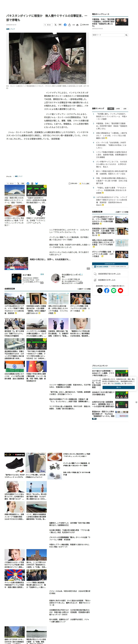Open the 利用規約 link in the cookie notice
Image resolution: width=138 pixels, height=644 pixels.
117,383
